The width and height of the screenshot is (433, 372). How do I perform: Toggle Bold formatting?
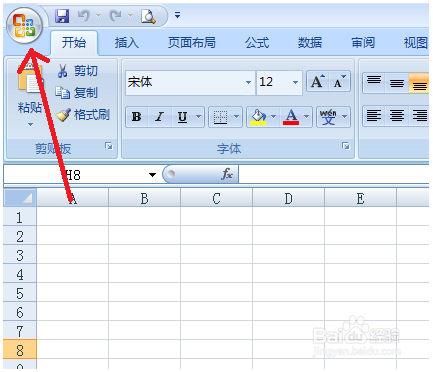[x=136, y=117]
